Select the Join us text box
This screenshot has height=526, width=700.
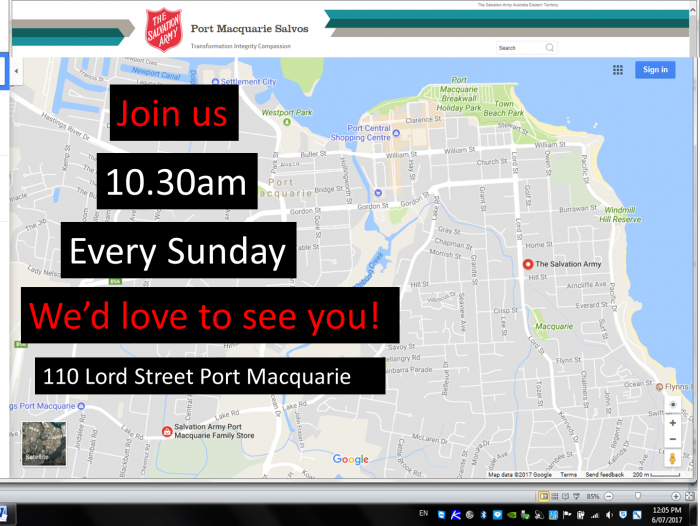pyautogui.click(x=174, y=113)
